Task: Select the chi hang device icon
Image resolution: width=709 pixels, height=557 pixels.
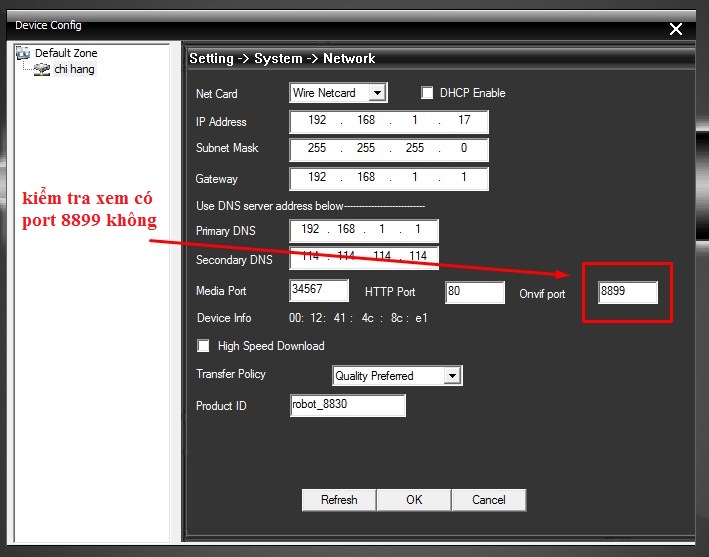Action: tap(42, 69)
